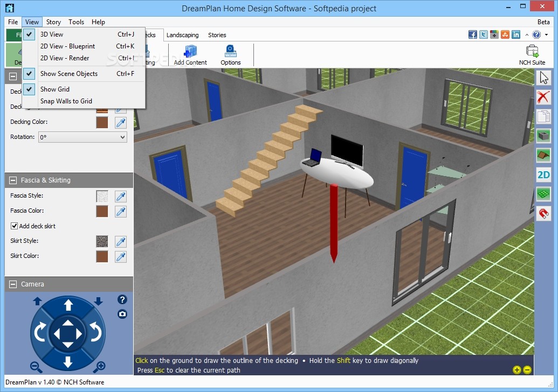Toggle the roof view icon
This screenshot has width=558, height=392.
coord(543,155)
